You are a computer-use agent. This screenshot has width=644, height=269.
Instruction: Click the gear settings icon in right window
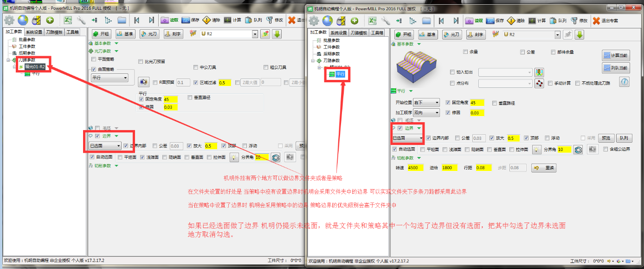[x=314, y=20]
